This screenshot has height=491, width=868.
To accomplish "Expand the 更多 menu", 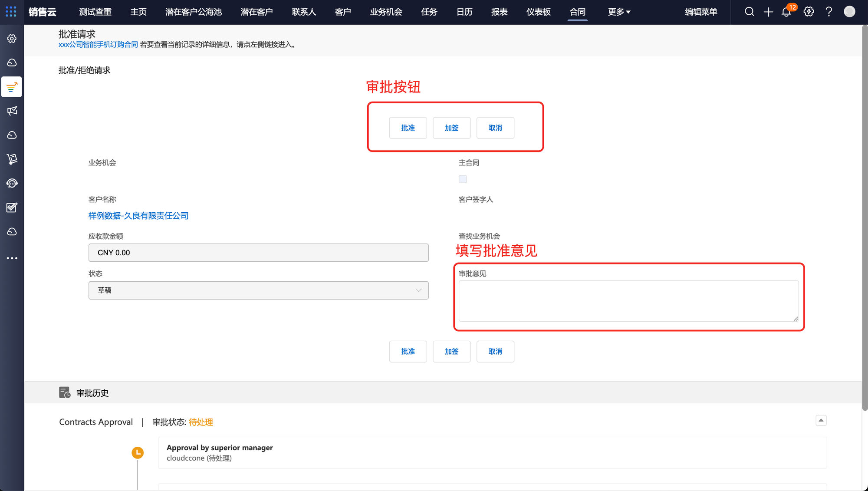I will point(619,12).
